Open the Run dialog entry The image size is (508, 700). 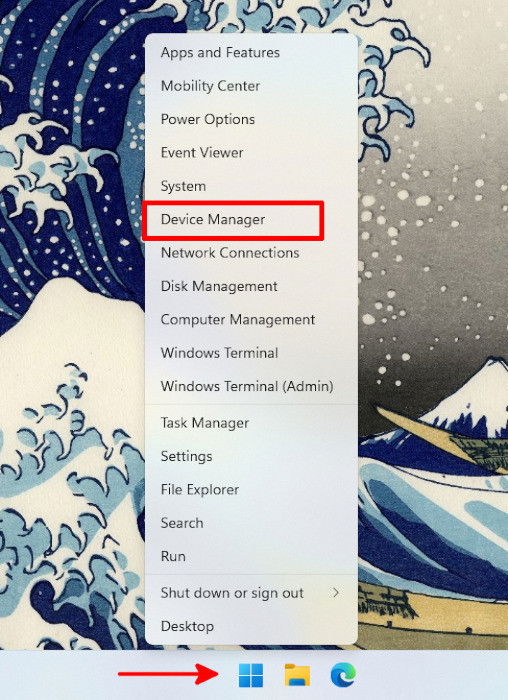click(251, 556)
